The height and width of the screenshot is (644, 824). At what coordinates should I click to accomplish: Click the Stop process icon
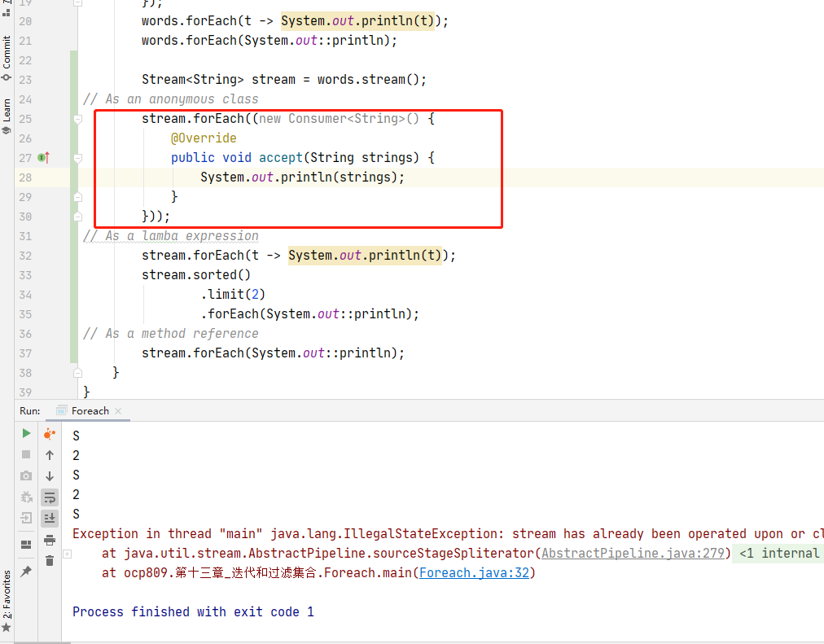coord(26,454)
